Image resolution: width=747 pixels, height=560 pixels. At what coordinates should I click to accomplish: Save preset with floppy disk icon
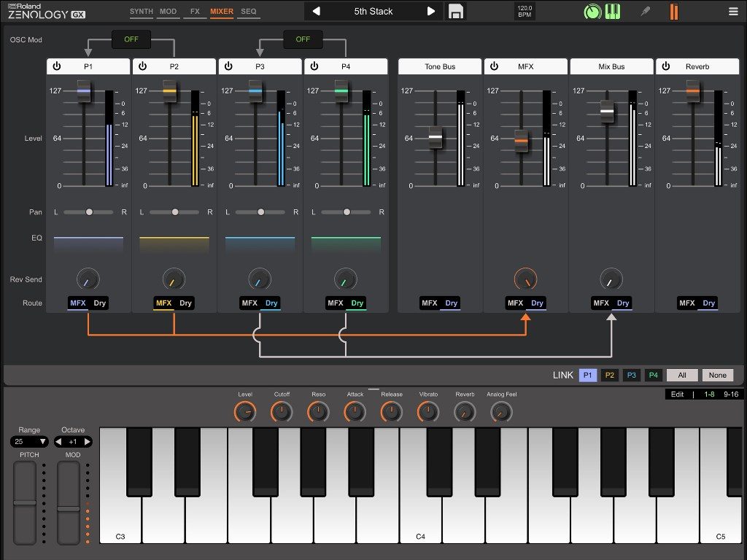click(x=455, y=12)
